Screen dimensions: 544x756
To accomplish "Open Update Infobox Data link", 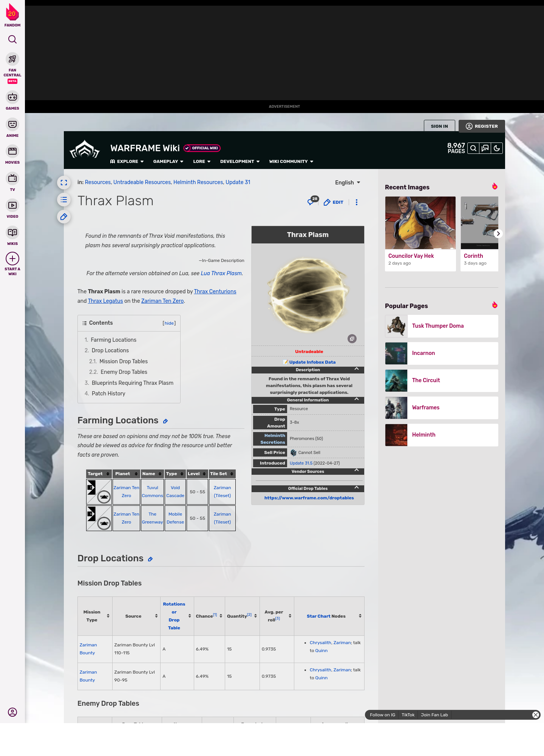I will coord(312,362).
